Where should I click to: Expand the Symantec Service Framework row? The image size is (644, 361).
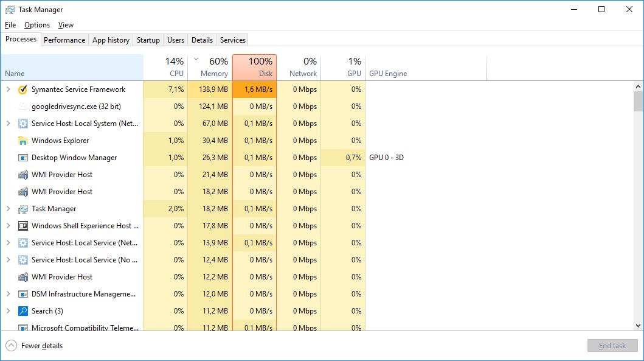pyautogui.click(x=8, y=89)
